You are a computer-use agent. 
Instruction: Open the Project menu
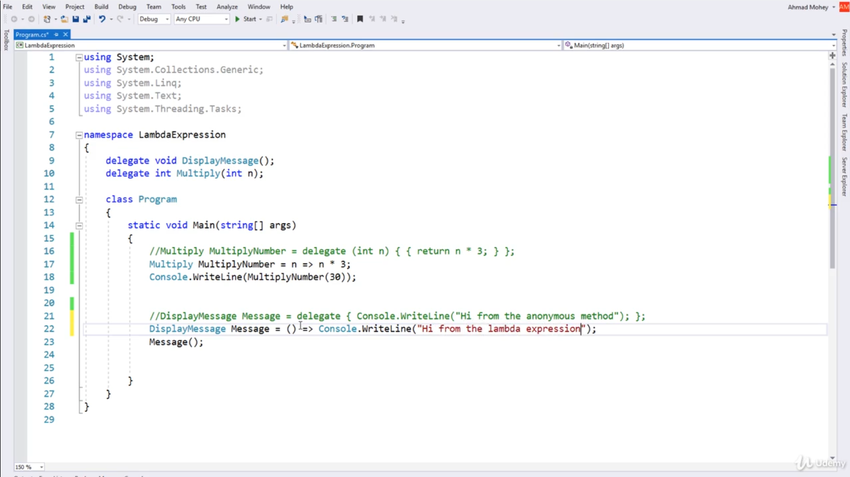[75, 7]
